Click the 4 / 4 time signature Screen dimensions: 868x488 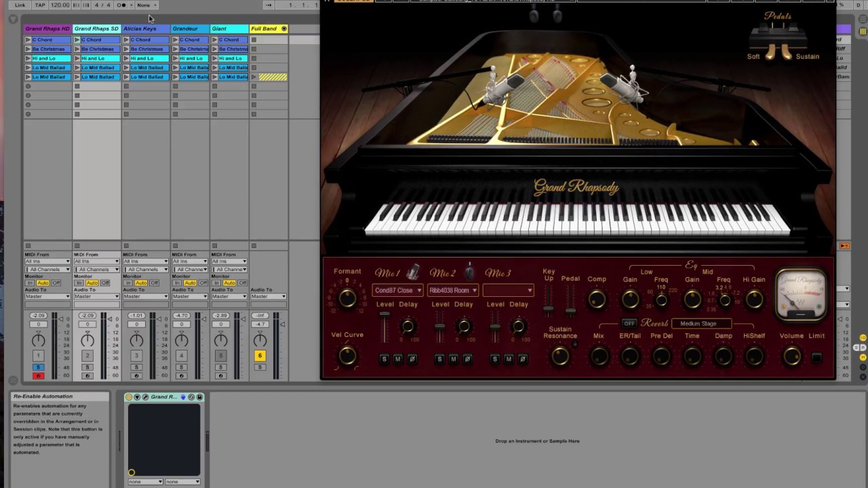point(102,5)
